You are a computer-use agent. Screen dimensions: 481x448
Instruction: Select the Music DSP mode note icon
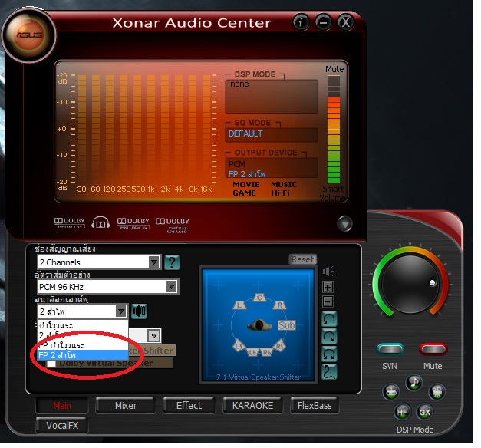pyautogui.click(x=414, y=382)
